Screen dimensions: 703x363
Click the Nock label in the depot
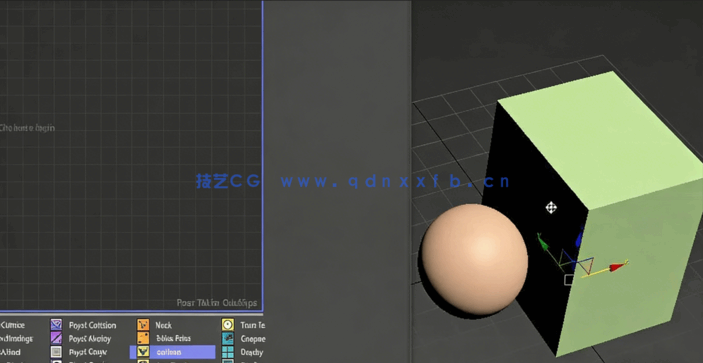[163, 325]
